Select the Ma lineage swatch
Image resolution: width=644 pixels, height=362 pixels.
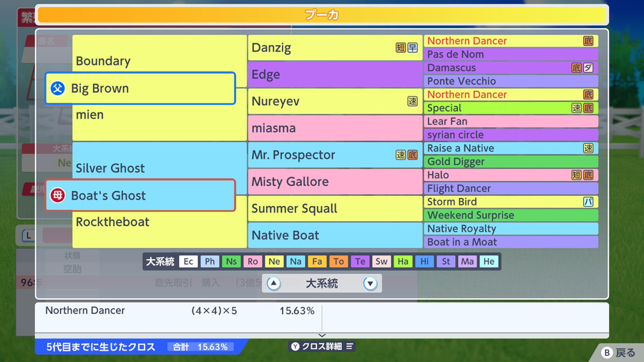467,261
